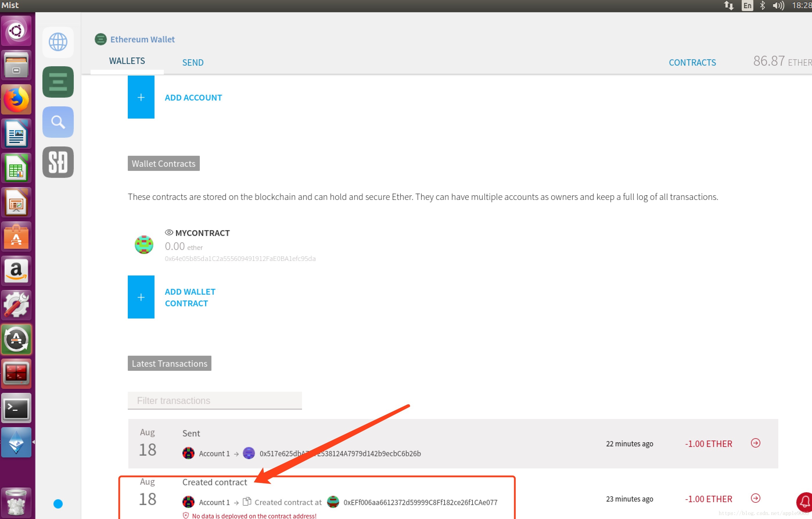The width and height of the screenshot is (812, 519).
Task: Click the Filter transactions input field
Action: tap(215, 400)
